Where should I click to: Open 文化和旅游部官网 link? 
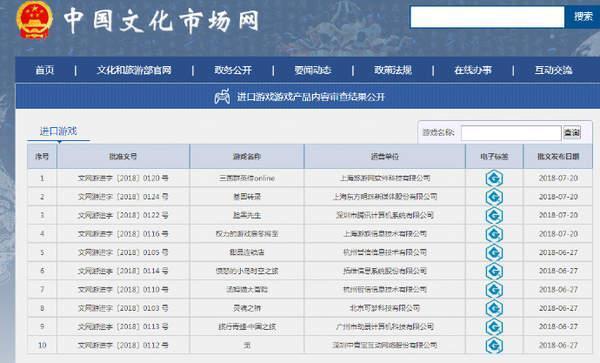tap(134, 70)
